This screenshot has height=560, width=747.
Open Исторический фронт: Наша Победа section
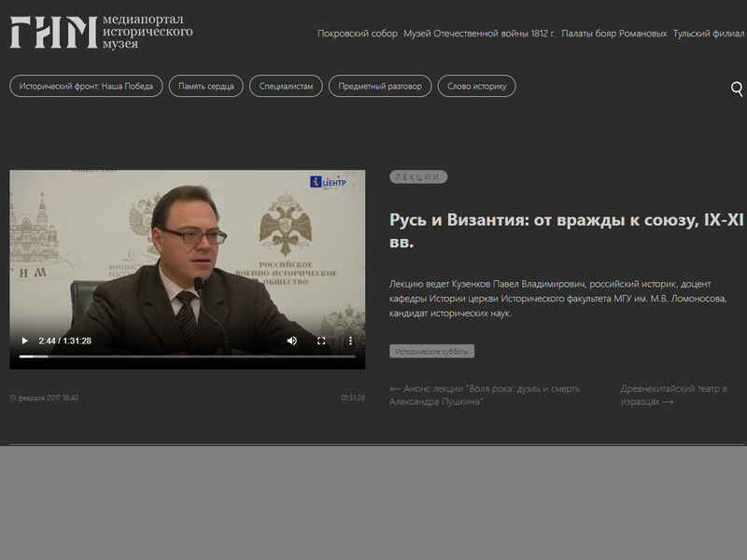coord(86,86)
